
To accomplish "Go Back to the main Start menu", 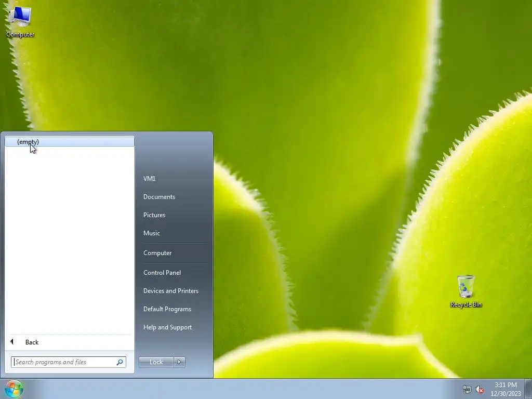I will (70, 342).
